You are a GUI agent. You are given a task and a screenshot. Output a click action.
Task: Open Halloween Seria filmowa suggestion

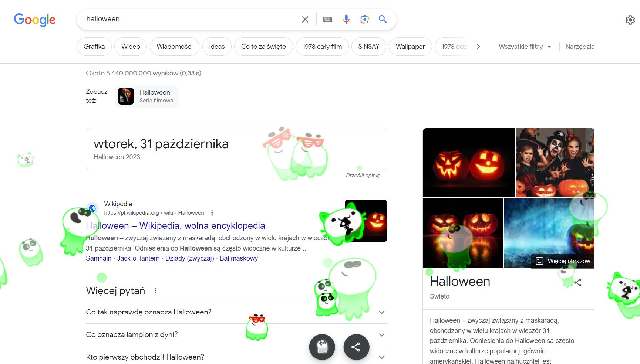click(x=147, y=96)
